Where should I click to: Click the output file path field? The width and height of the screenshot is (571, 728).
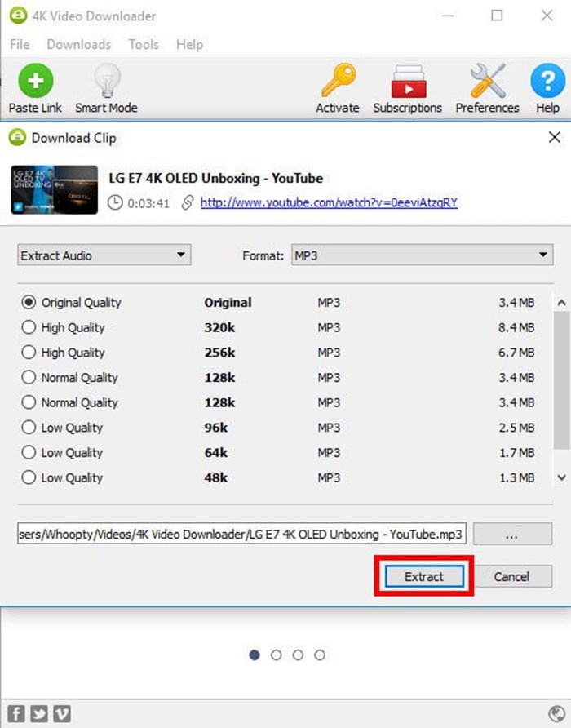pos(242,534)
